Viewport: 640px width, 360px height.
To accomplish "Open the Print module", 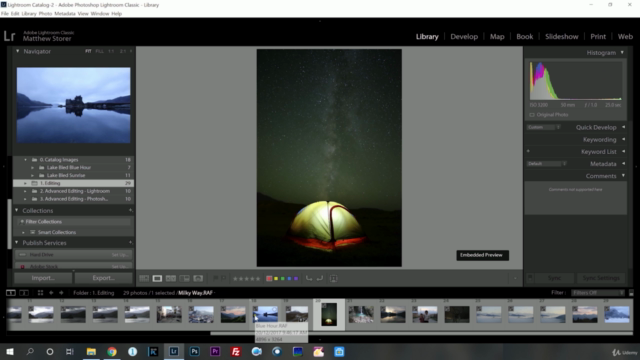I will tap(598, 36).
